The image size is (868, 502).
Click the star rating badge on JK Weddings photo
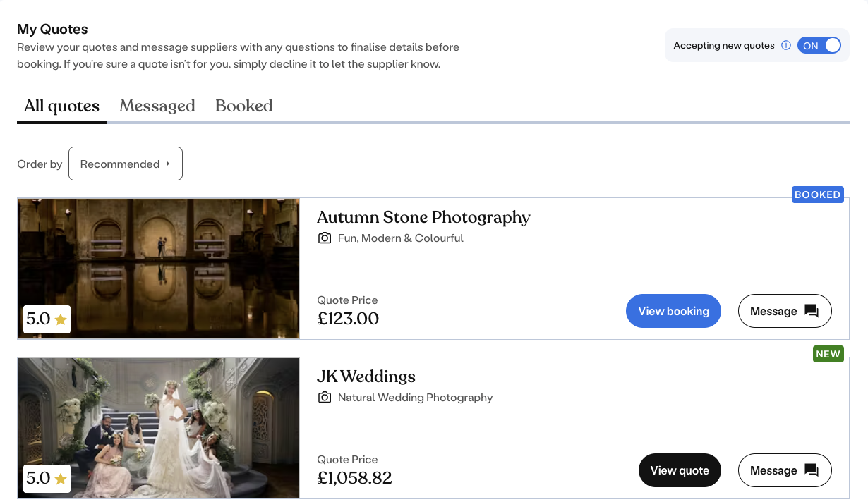pos(47,479)
